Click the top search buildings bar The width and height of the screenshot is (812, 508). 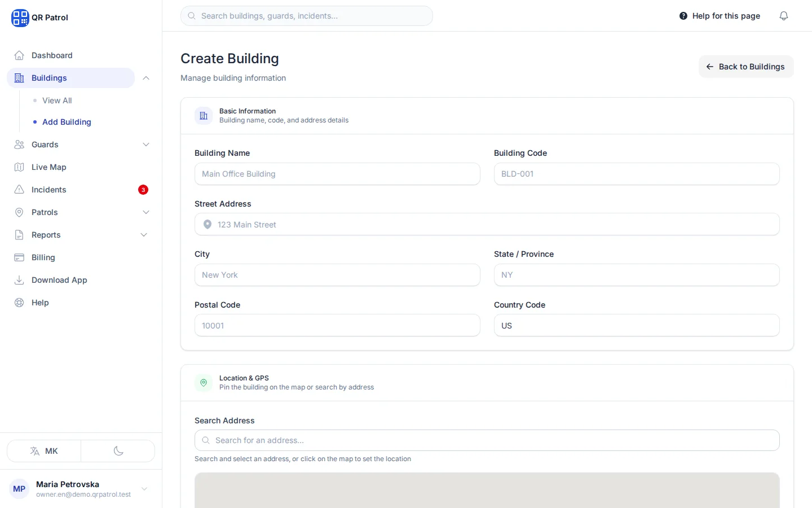[307, 16]
